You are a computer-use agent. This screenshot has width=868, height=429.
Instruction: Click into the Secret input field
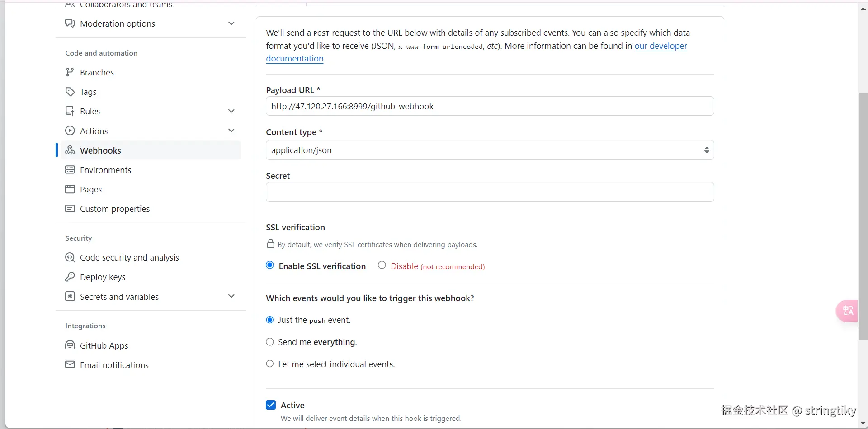click(x=490, y=192)
